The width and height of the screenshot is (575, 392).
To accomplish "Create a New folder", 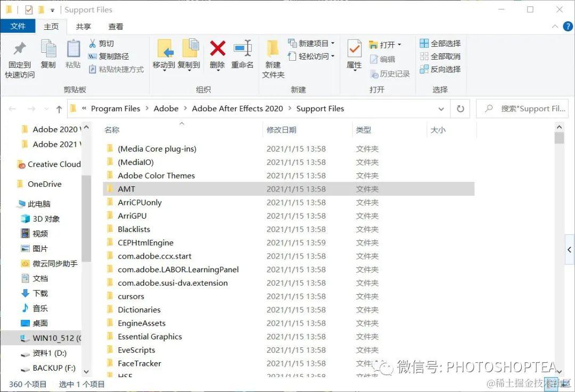I will point(273,59).
